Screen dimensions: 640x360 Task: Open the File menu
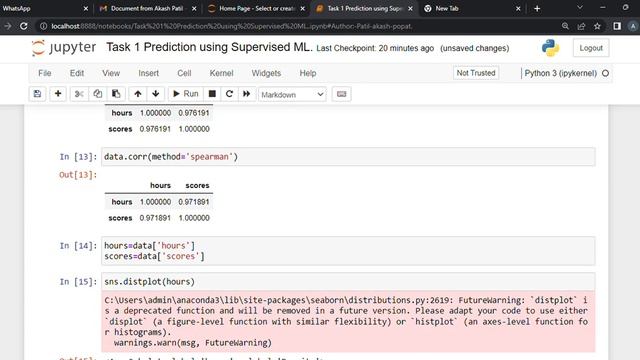(44, 73)
